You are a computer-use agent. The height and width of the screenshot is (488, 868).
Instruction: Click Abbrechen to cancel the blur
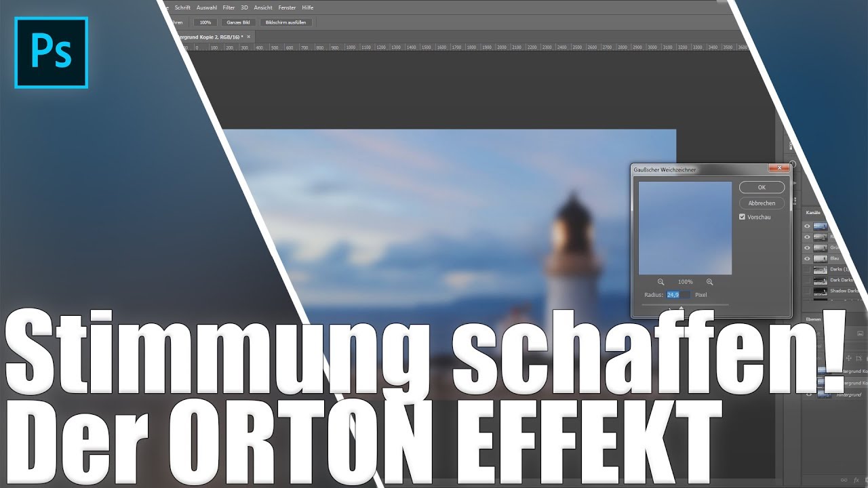762,203
